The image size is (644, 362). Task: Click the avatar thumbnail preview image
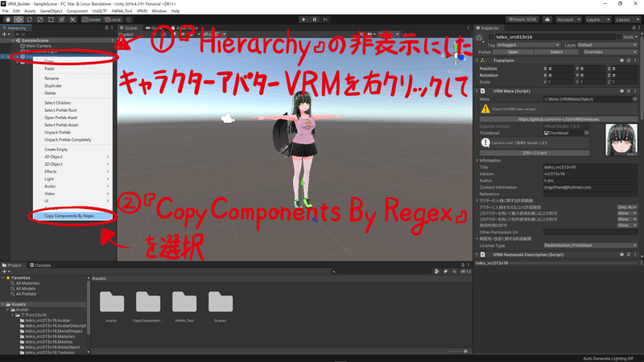tap(621, 140)
